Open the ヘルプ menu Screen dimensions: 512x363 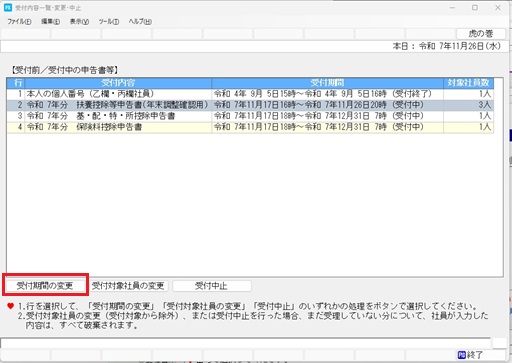[x=140, y=22]
